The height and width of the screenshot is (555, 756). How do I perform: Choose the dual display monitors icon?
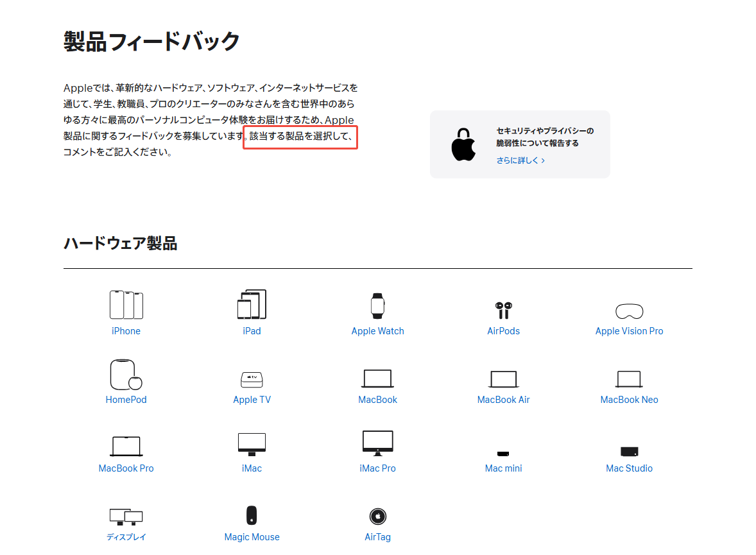[x=126, y=517]
